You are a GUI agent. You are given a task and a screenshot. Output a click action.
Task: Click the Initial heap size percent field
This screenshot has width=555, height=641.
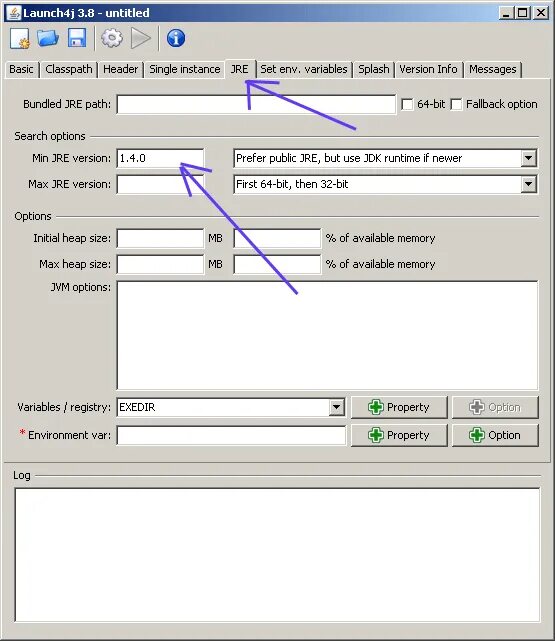pyautogui.click(x=277, y=238)
